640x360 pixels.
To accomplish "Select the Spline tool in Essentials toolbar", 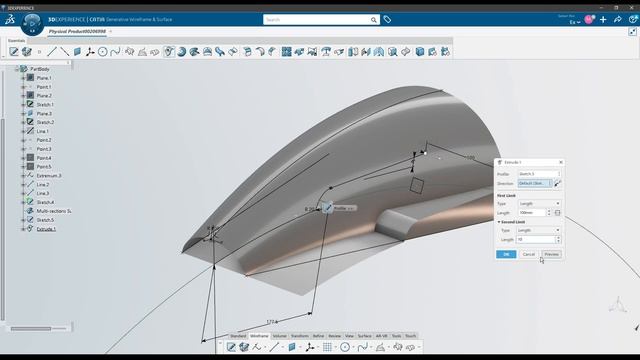I will click(115, 52).
